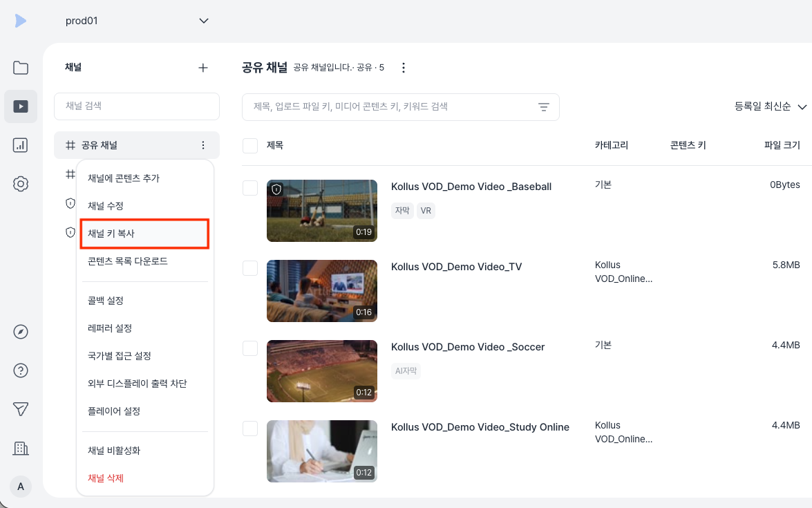Viewport: 812px width, 508px height.
Task: Select red 채널 삭제 menu item
Action: coord(144,478)
